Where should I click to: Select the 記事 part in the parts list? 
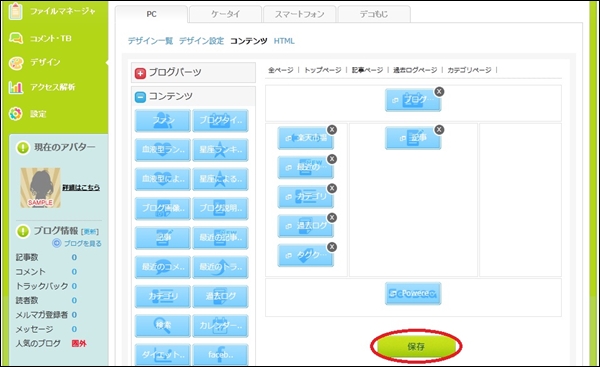click(163, 238)
